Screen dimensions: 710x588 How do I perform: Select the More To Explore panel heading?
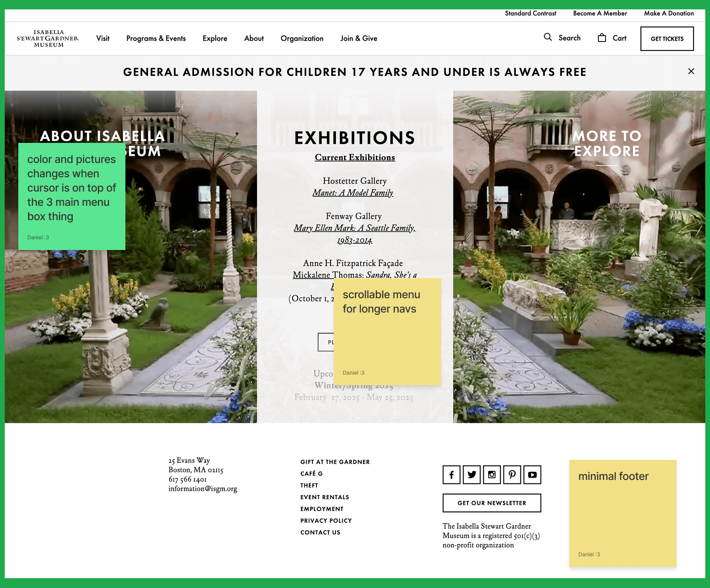(x=607, y=143)
